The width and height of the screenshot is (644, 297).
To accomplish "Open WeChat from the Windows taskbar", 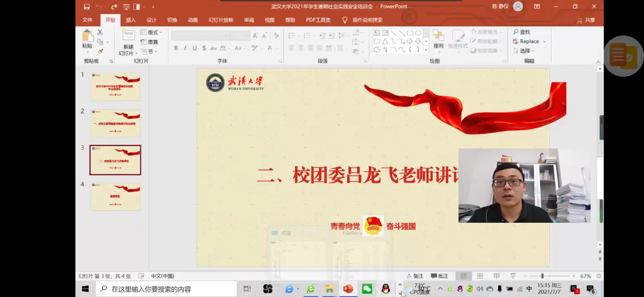I will tap(367, 289).
